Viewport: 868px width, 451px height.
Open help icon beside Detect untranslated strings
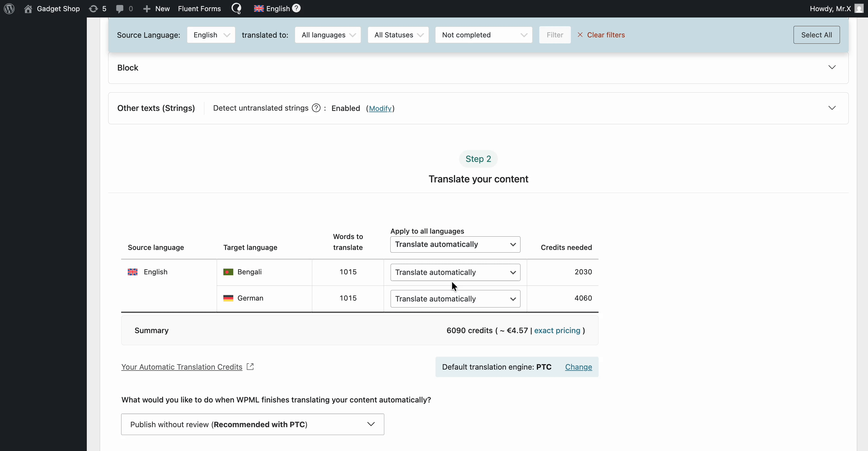(316, 108)
